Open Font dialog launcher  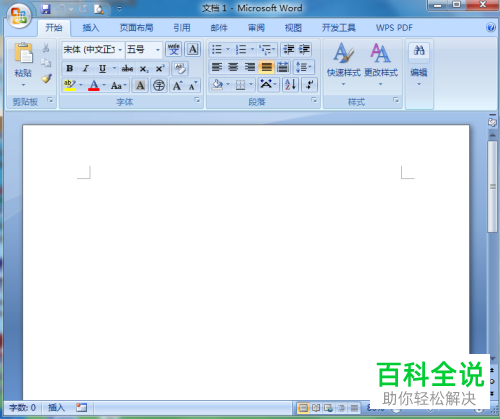point(197,100)
